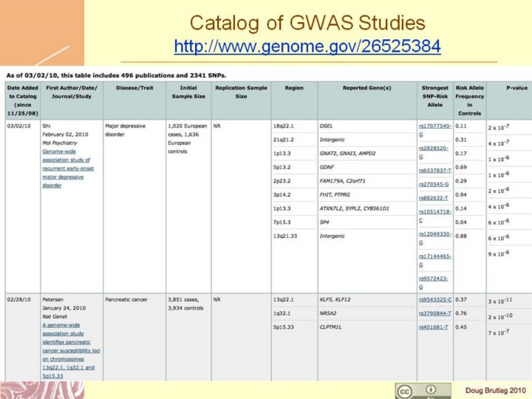Open the genome.gov/26525384 URL link
532x399 pixels.
[x=307, y=47]
